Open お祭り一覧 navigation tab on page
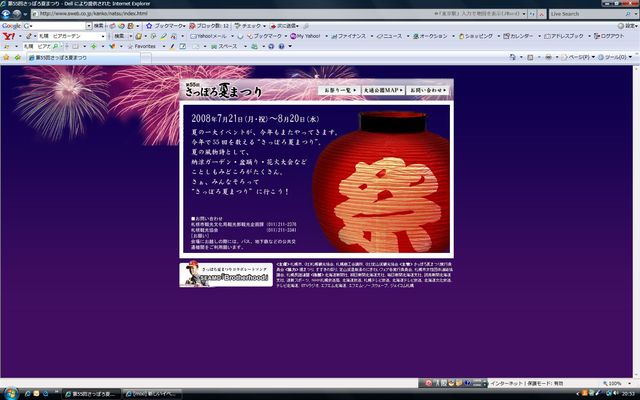 click(x=340, y=91)
